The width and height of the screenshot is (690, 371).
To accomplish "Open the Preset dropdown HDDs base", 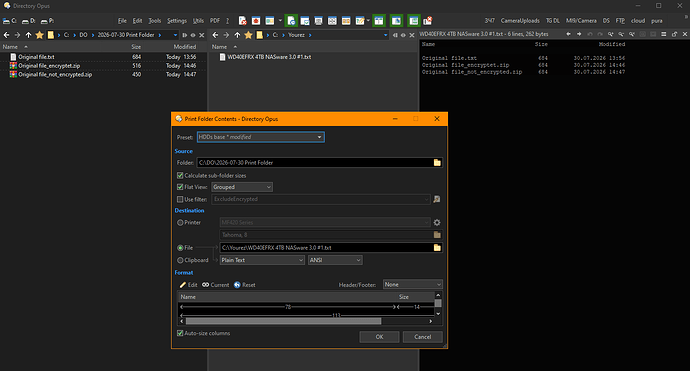I will click(261, 137).
